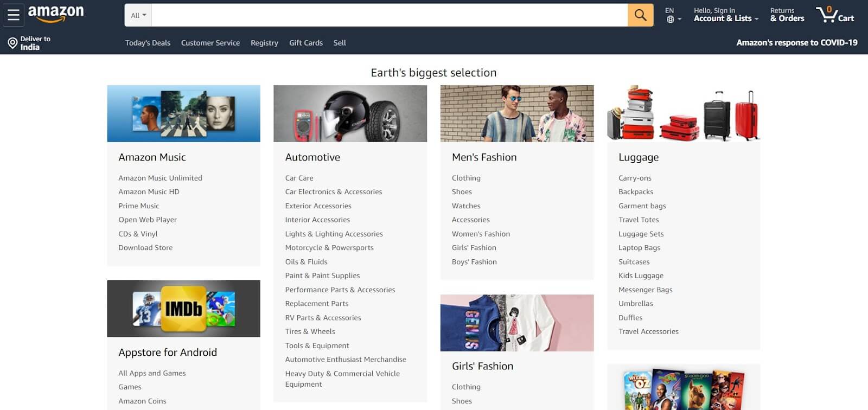The image size is (868, 410).
Task: Click the Luggage banner image
Action: (684, 113)
